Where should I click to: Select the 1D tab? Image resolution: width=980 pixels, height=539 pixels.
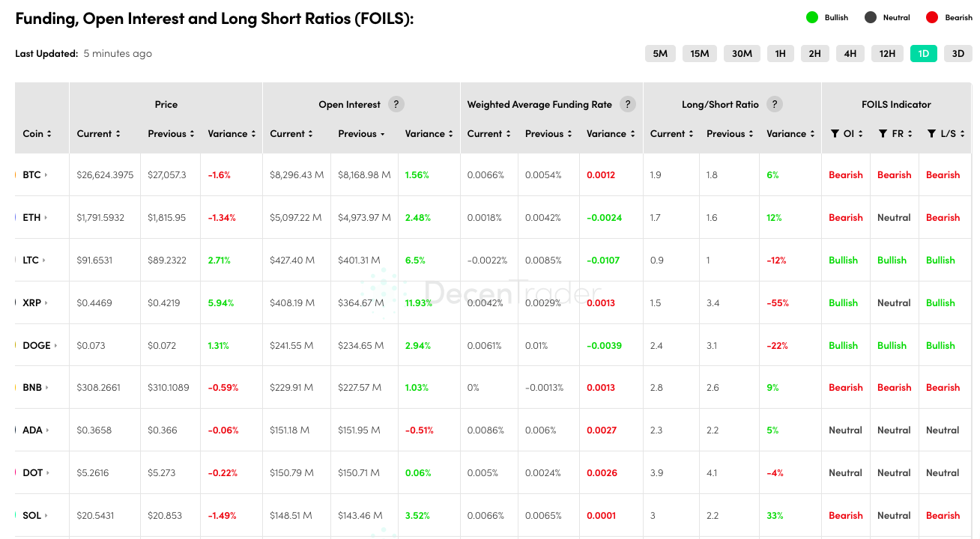point(924,53)
